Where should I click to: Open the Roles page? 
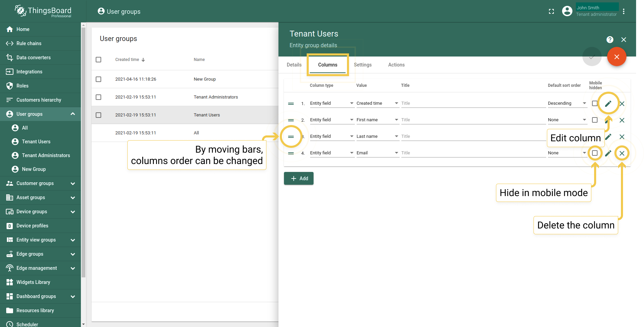(40, 86)
